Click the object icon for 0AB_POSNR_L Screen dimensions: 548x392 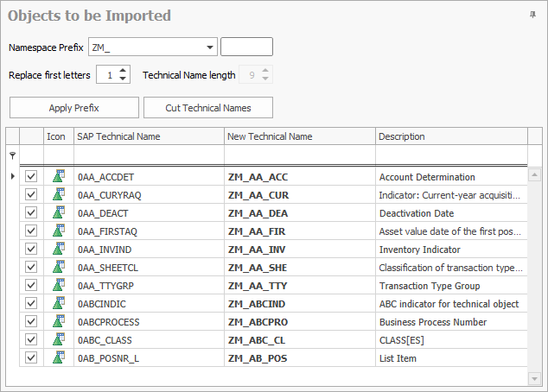pos(59,357)
